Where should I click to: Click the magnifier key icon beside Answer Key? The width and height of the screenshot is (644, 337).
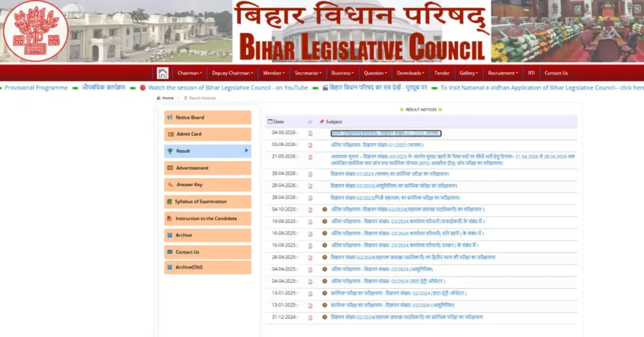[x=170, y=185]
